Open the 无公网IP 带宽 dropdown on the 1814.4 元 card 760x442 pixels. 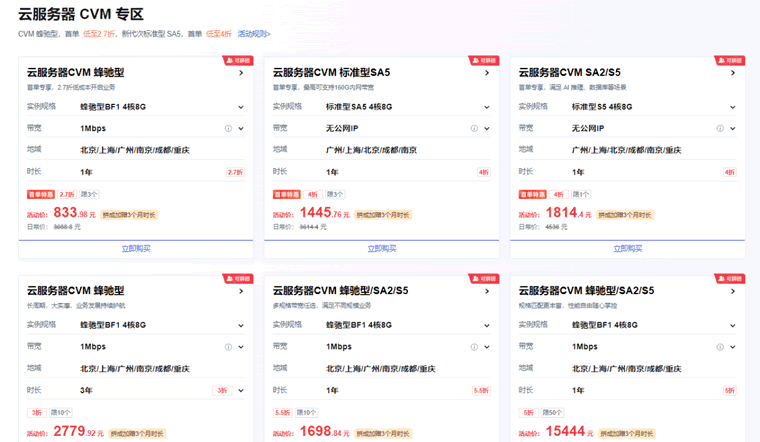(x=733, y=128)
